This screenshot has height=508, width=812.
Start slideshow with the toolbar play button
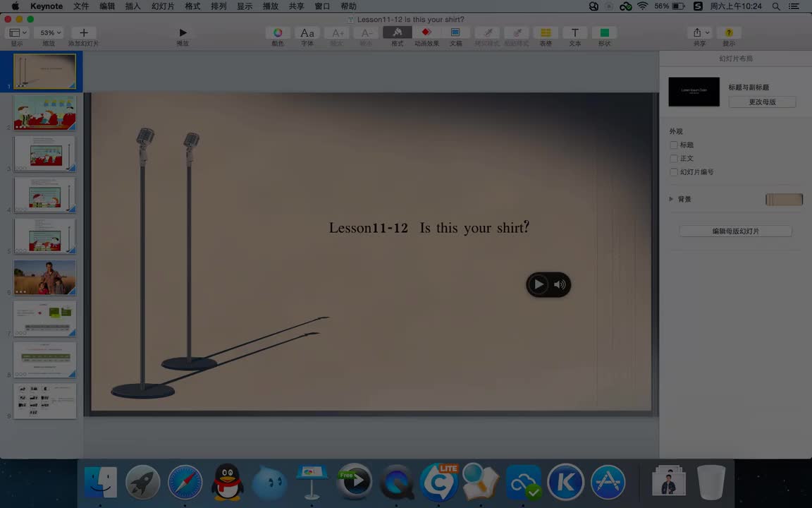(x=183, y=32)
